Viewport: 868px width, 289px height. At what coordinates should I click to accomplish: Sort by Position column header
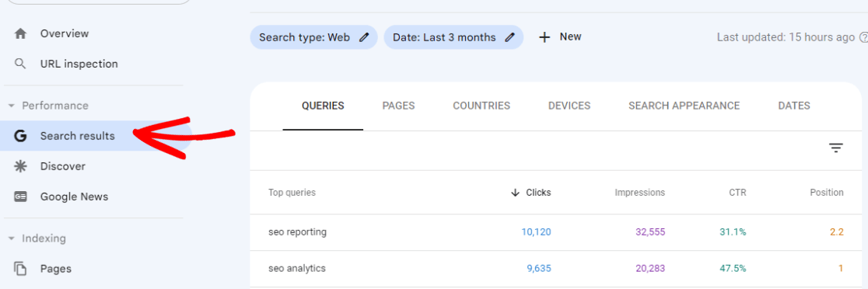pyautogui.click(x=826, y=193)
